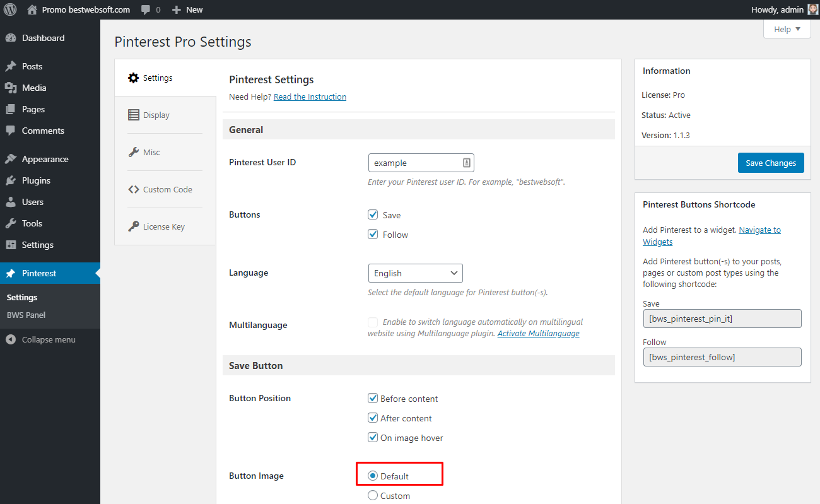820x504 pixels.
Task: Click the Appearance paintbrush icon
Action: pyautogui.click(x=11, y=159)
